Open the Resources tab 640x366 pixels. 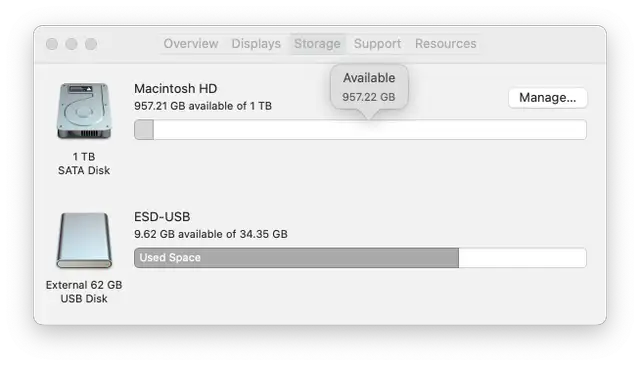coord(446,44)
